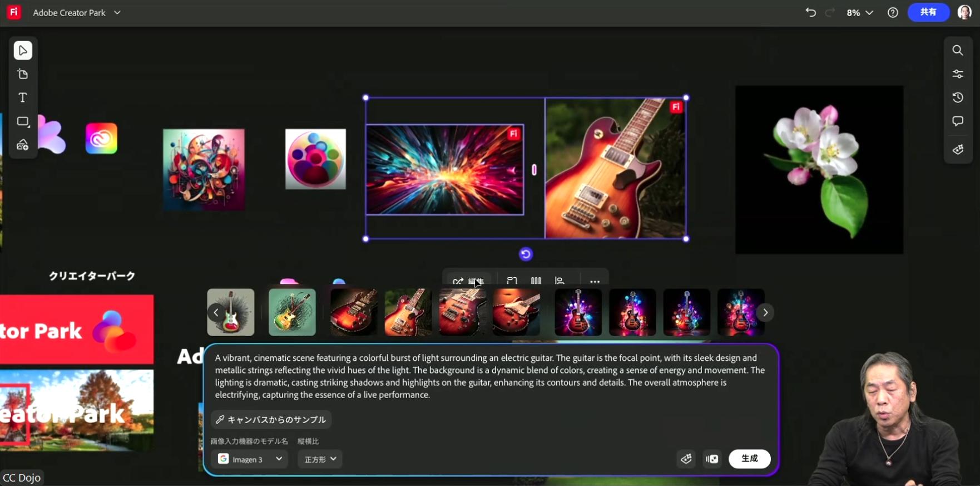Open the user profile avatar
980x486 pixels.
[964, 12]
